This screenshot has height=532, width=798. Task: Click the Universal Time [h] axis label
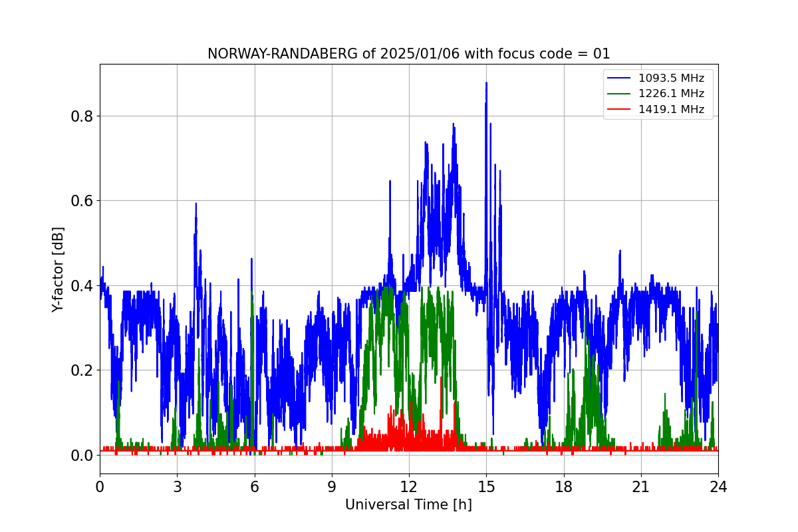click(408, 505)
